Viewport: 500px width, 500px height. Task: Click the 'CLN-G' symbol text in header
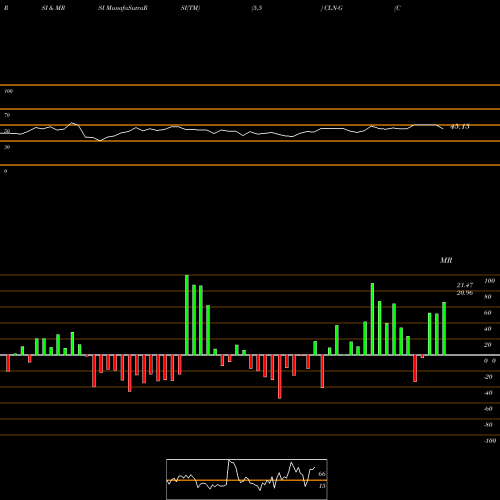coord(333,8)
